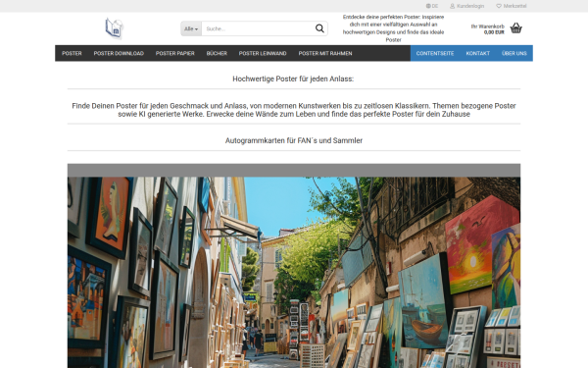This screenshot has width=588, height=368.
Task: Click the magnifier search icon
Action: pyautogui.click(x=319, y=28)
